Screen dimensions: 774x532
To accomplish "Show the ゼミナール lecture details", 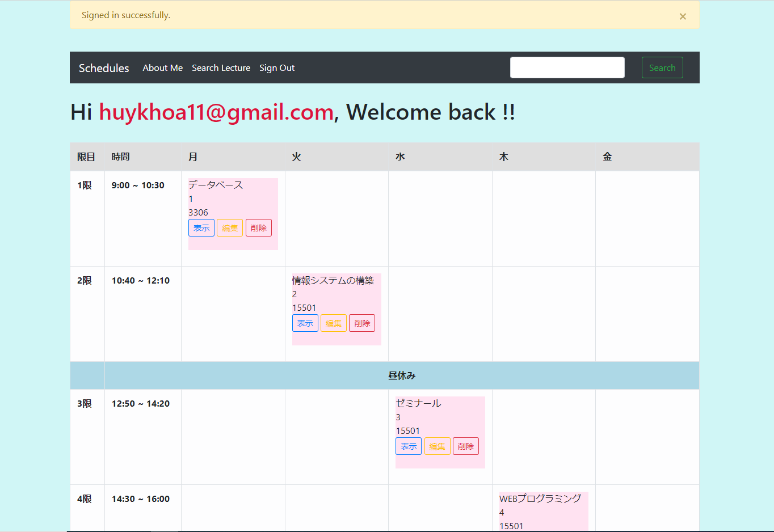I will [x=409, y=446].
